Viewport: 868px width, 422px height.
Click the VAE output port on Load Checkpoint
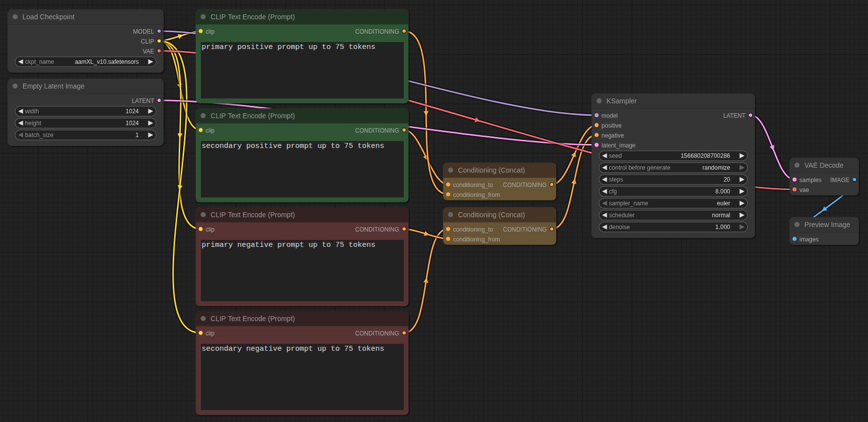tap(159, 51)
